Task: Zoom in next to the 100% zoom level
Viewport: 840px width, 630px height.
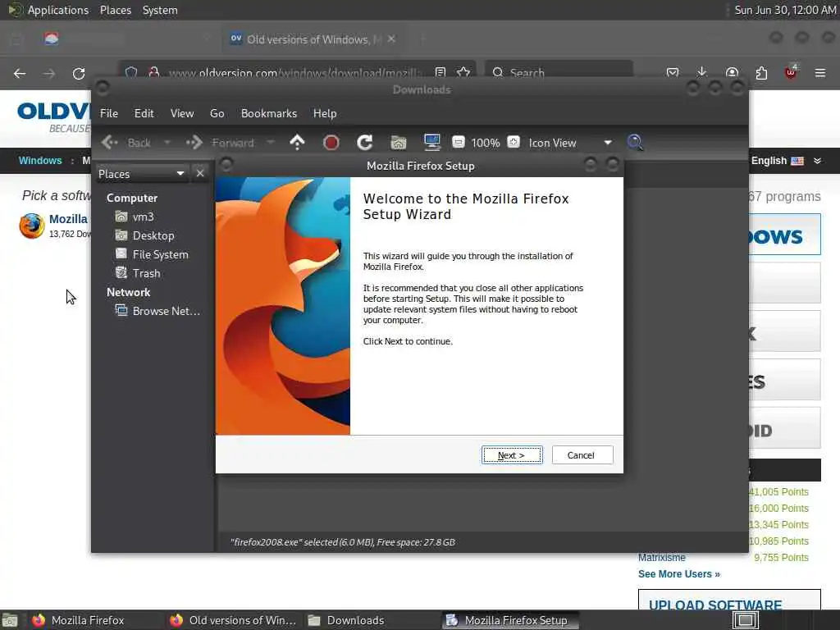Action: [x=514, y=143]
